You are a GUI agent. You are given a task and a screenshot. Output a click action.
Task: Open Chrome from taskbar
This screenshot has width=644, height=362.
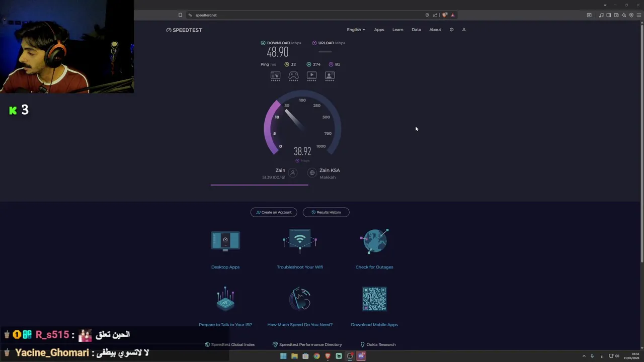[316, 356]
